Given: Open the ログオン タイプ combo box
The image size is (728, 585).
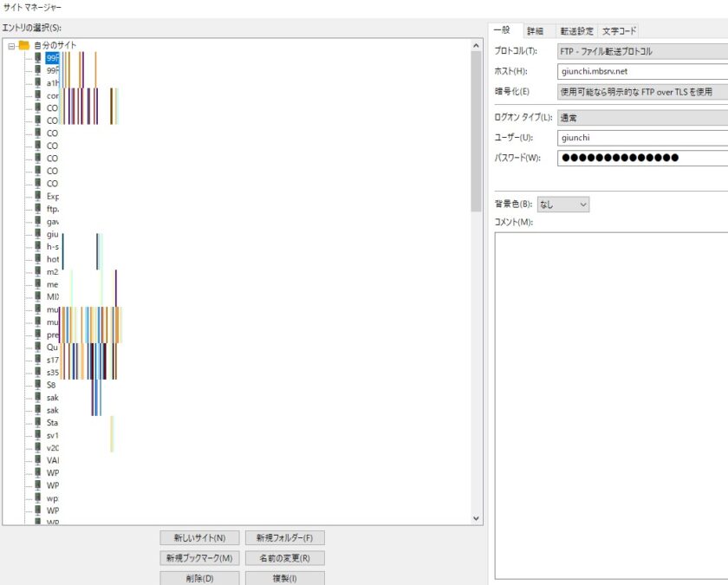Looking at the screenshot, I should [641, 117].
